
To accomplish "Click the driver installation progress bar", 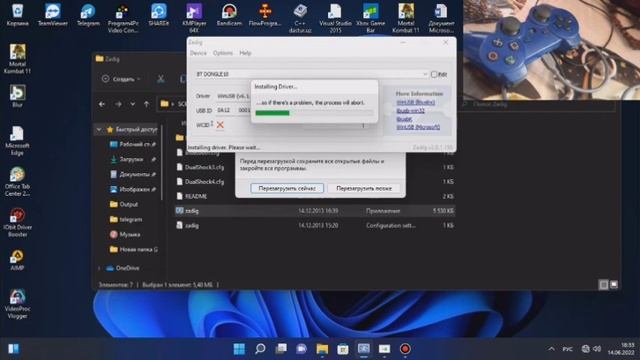I will coord(314,113).
